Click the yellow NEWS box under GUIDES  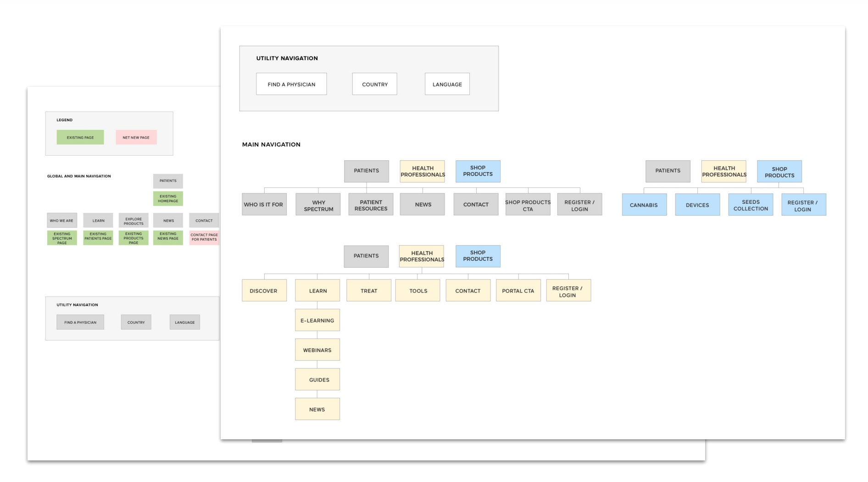pos(317,409)
